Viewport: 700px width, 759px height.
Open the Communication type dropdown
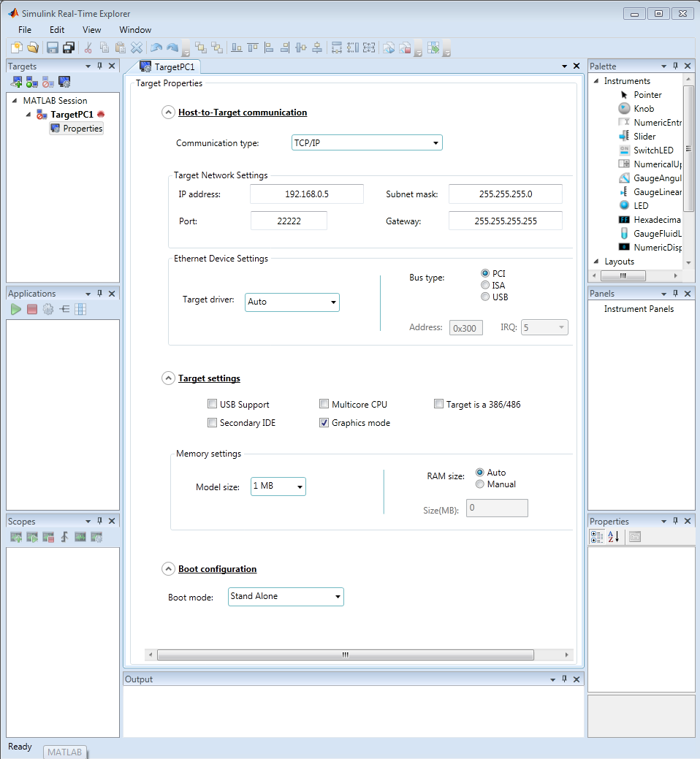coord(367,143)
